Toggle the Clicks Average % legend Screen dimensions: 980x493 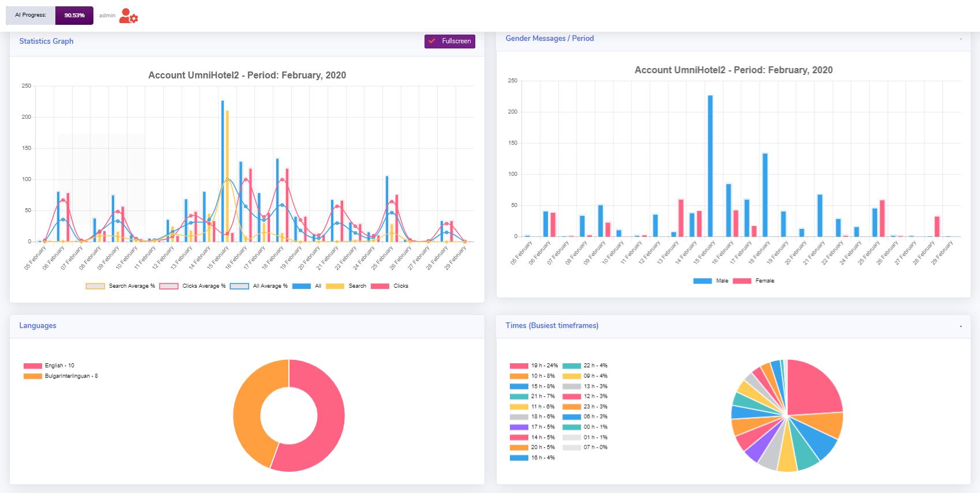point(193,286)
